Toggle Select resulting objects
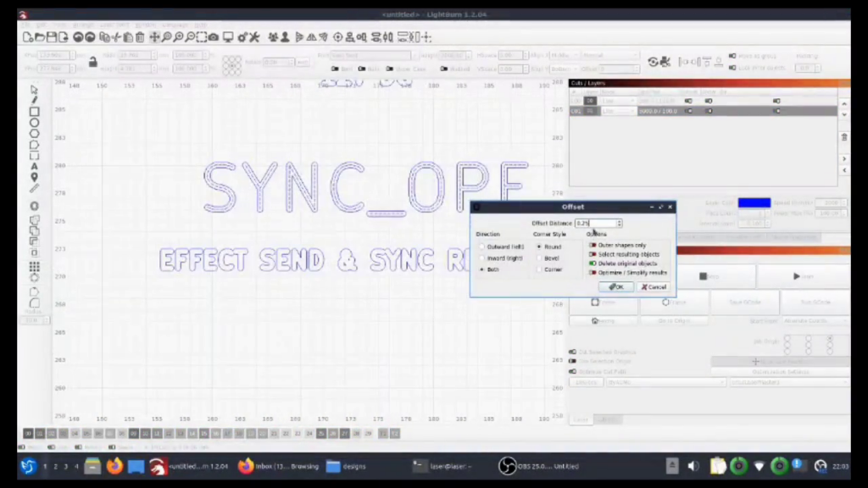The height and width of the screenshot is (488, 868). (x=625, y=254)
